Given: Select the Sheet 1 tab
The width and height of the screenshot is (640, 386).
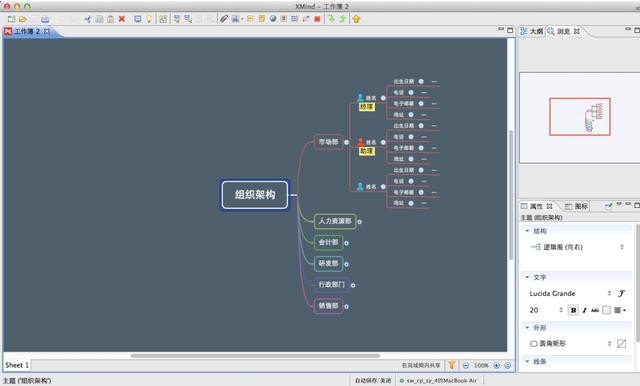Looking at the screenshot, I should click(17, 365).
